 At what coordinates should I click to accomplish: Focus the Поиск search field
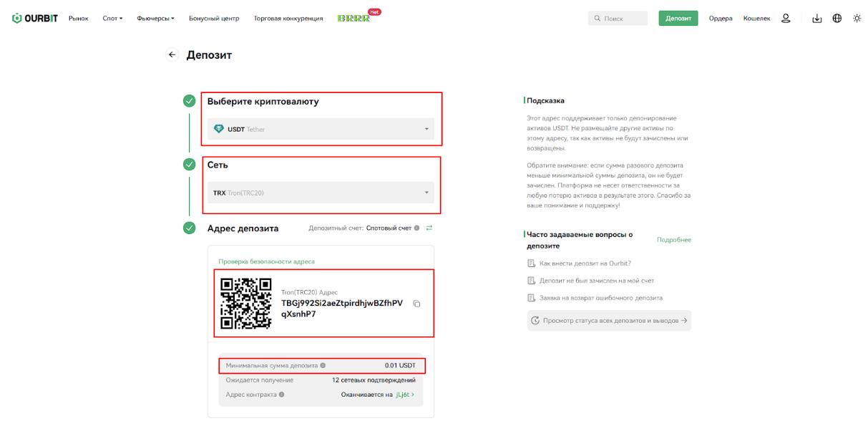(x=618, y=19)
